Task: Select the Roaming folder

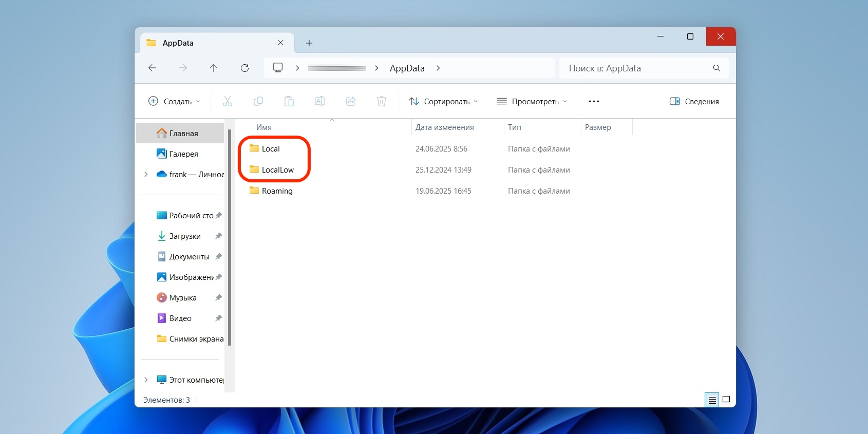Action: click(277, 191)
